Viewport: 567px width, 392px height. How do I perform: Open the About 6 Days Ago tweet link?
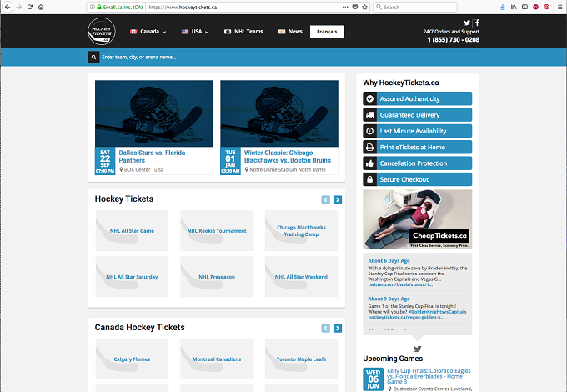coord(389,261)
